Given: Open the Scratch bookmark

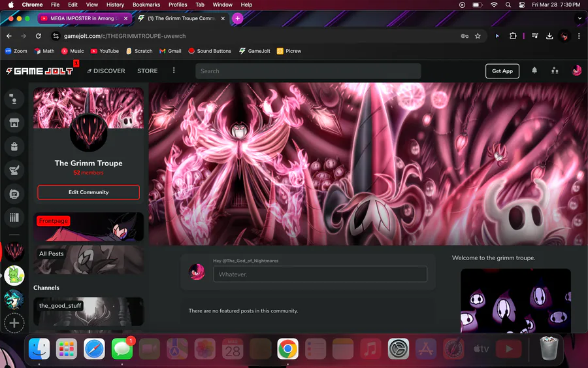Looking at the screenshot, I should coord(139,51).
